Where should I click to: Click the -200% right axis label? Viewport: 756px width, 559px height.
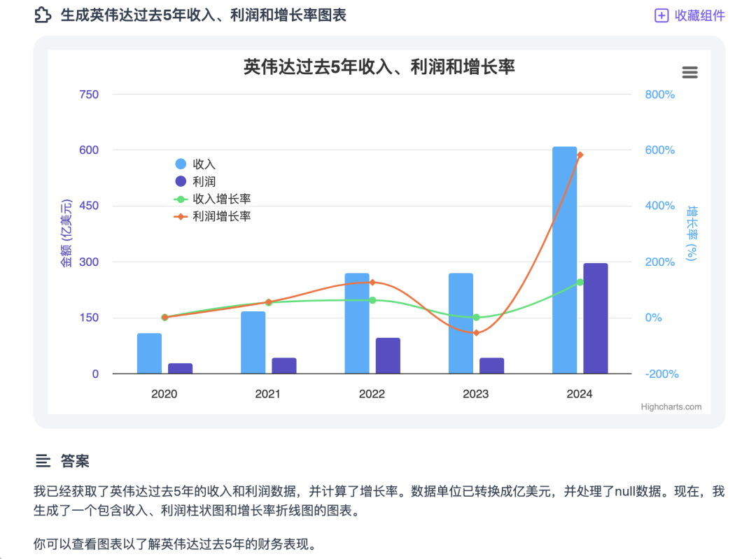(662, 374)
